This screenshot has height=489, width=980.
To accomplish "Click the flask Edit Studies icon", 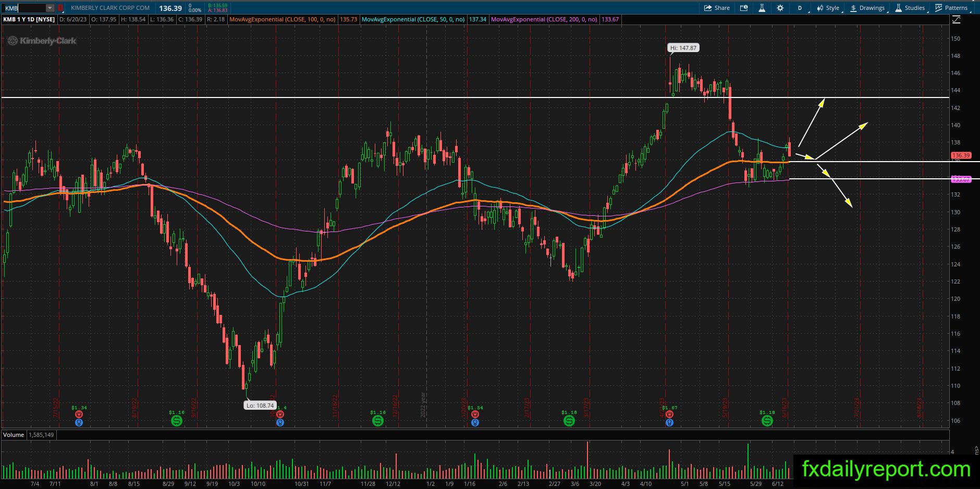I will [x=762, y=8].
